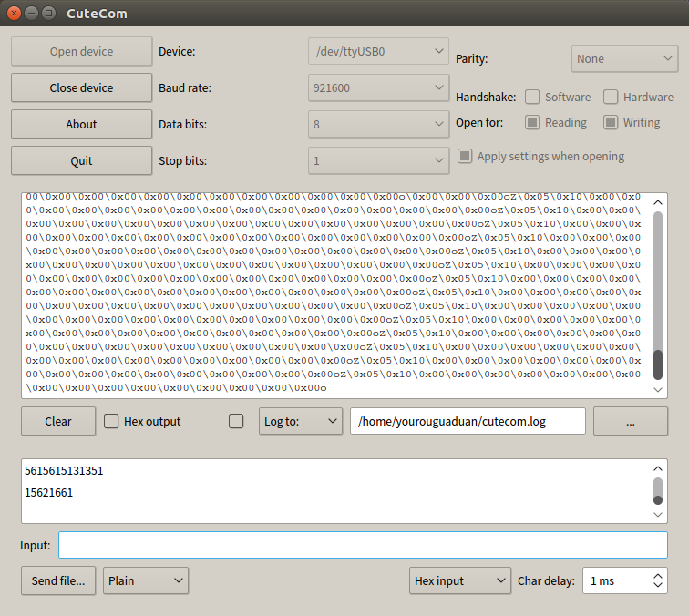The height and width of the screenshot is (616, 689).
Task: Check the logging checkbox beside Log to:
Action: pyautogui.click(x=236, y=421)
